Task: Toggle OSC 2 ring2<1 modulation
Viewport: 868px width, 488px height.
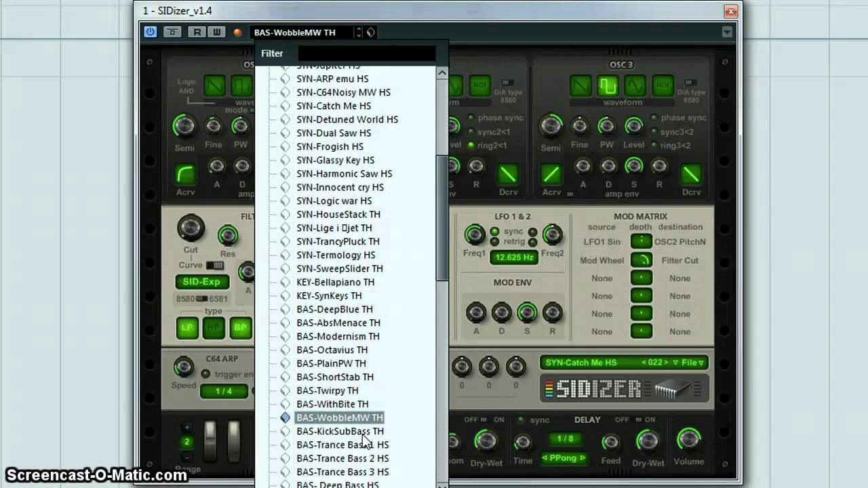Action: tap(471, 145)
